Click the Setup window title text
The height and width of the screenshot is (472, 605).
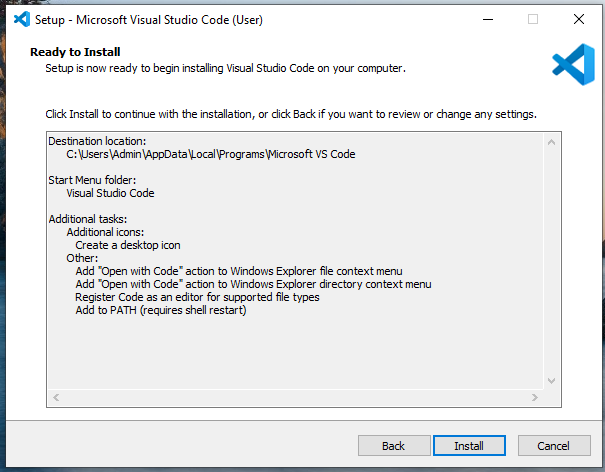coord(149,20)
